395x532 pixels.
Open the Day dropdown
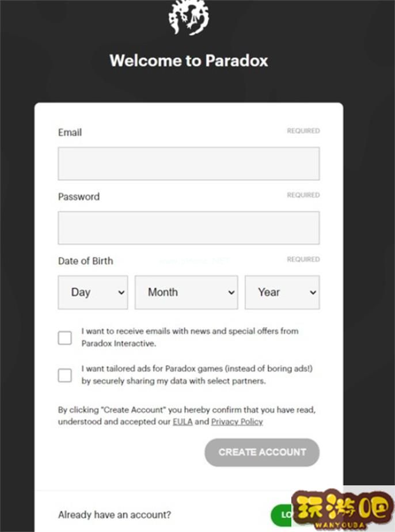coord(93,292)
